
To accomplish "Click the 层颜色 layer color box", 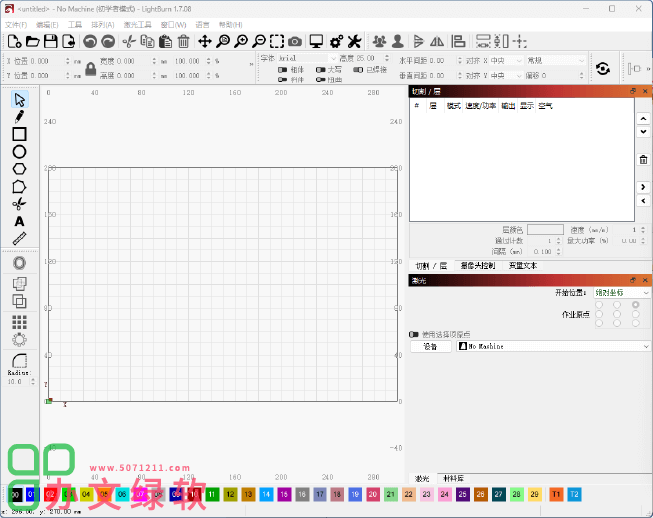I will click(545, 230).
